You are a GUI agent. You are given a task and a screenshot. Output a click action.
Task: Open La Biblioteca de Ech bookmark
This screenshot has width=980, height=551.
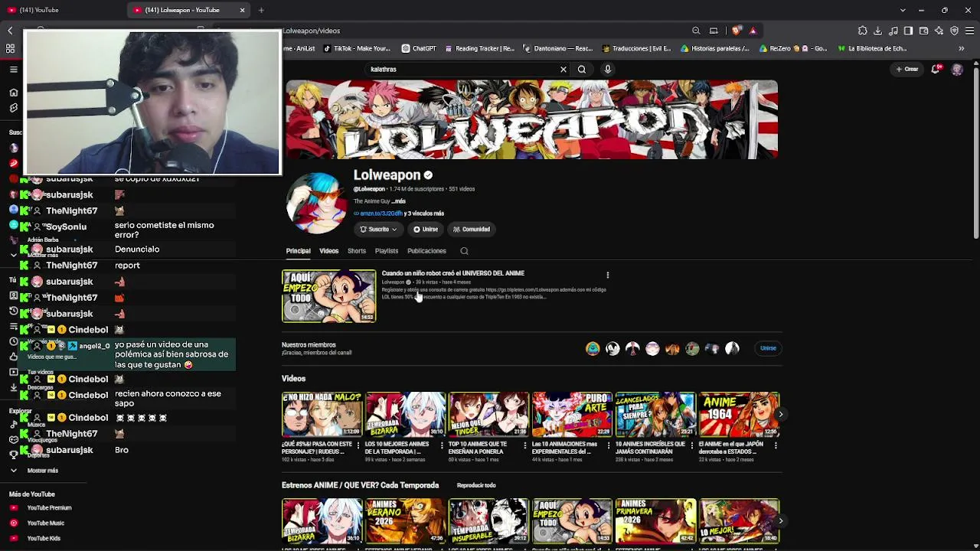(872, 48)
